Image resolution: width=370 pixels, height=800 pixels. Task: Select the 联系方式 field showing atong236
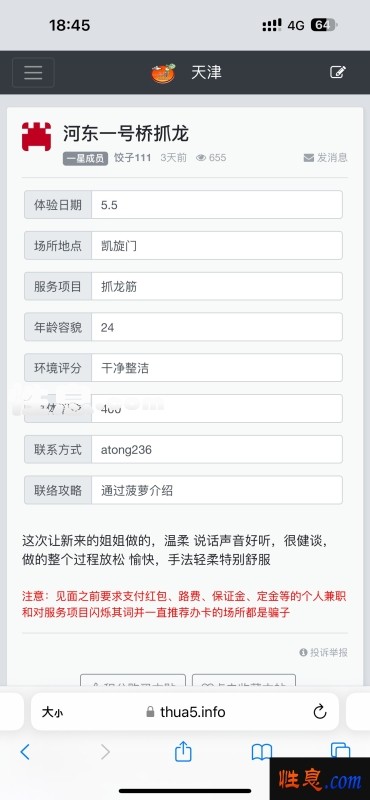pos(183,449)
